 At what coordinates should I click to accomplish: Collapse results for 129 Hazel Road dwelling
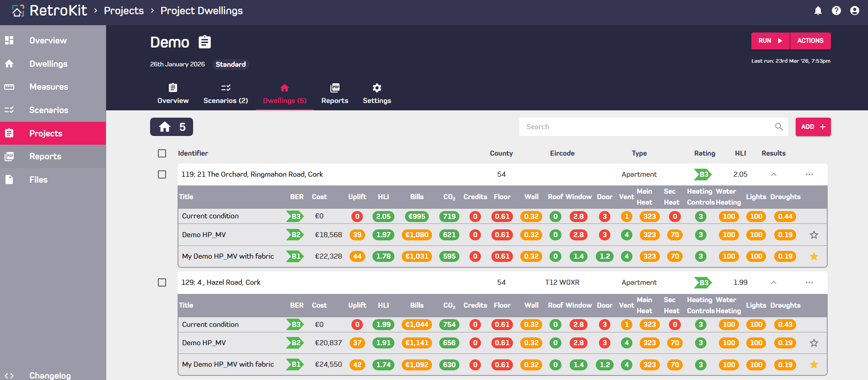(774, 282)
